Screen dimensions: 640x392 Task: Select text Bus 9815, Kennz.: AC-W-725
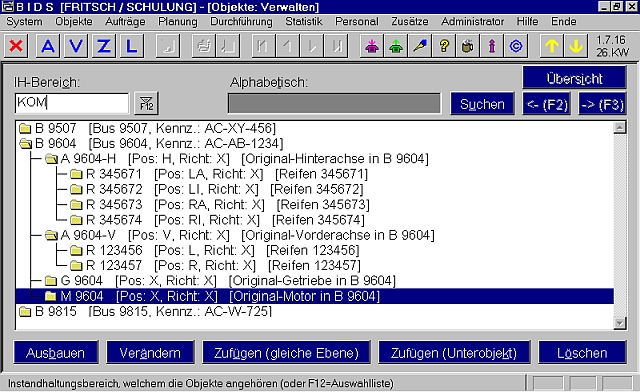[x=180, y=312]
